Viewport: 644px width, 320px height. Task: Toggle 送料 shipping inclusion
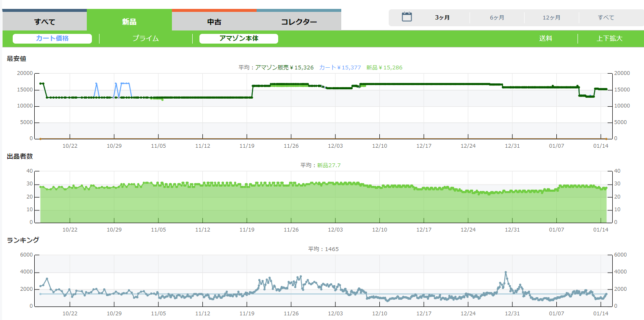(x=545, y=39)
